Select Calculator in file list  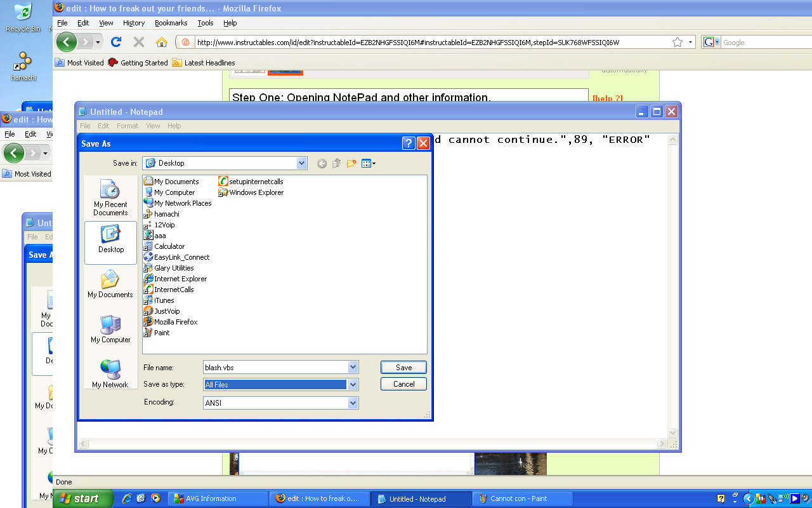(x=164, y=246)
